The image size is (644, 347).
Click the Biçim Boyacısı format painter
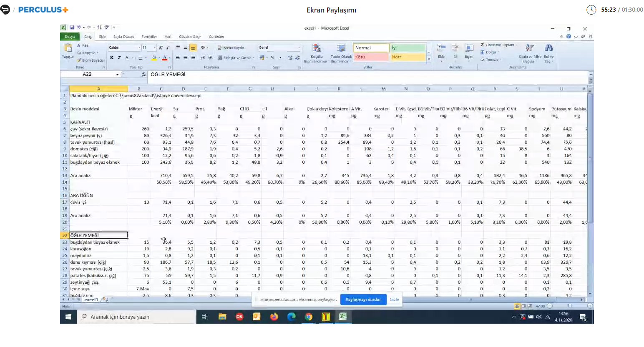click(x=91, y=60)
